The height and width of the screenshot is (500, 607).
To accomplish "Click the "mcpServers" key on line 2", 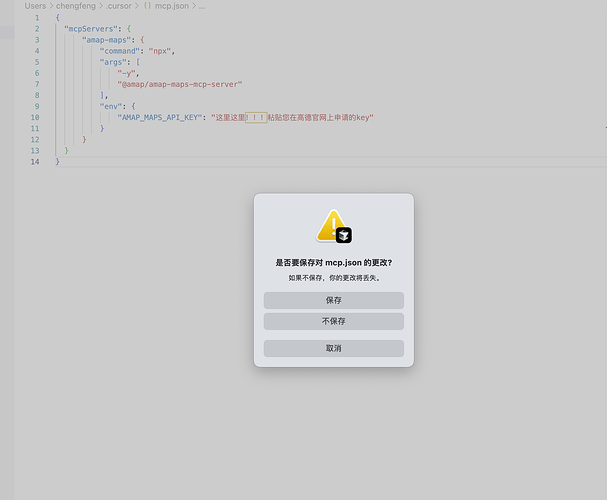I will tap(91, 29).
